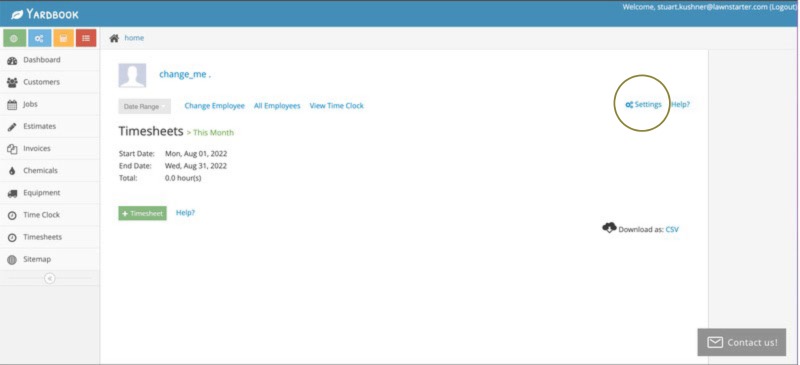Open the change_me employee link
Viewport: 800px width, 365px height.
click(185, 75)
